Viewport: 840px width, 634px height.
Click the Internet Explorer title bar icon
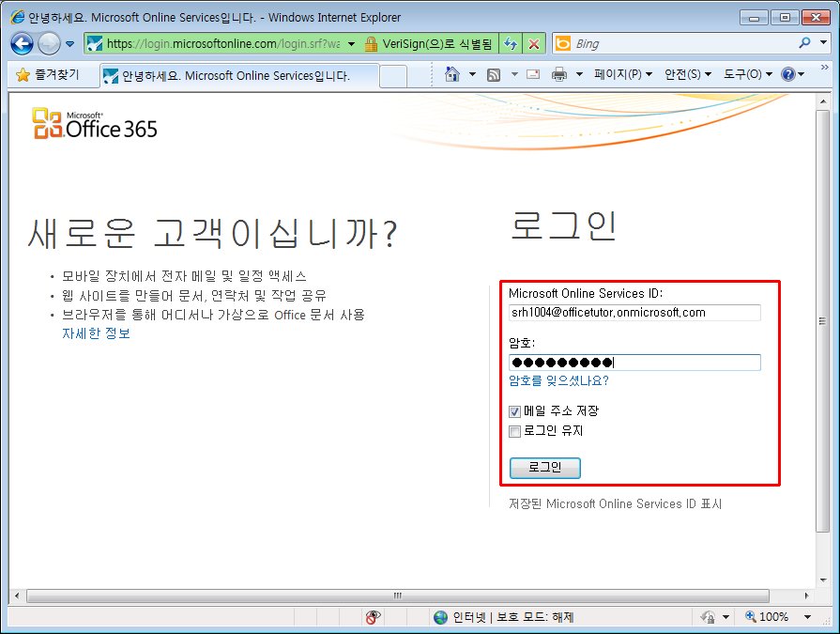pyautogui.click(x=18, y=17)
